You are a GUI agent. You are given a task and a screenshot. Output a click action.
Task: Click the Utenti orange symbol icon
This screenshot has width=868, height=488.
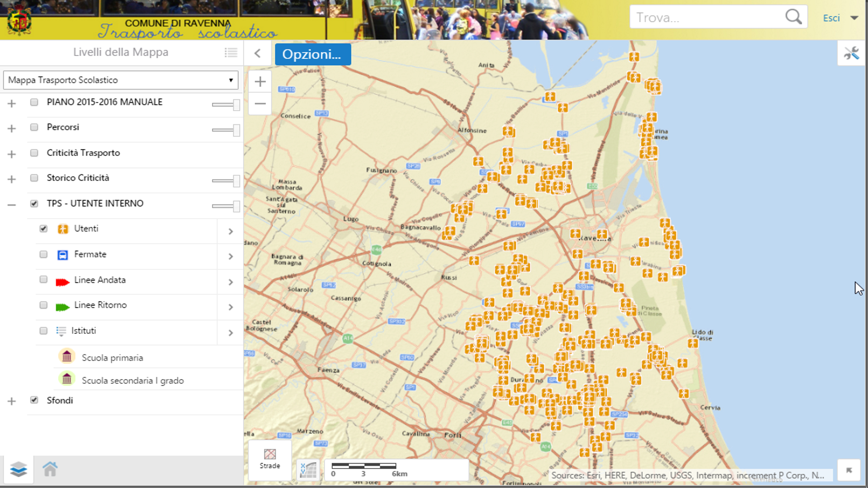click(x=63, y=229)
